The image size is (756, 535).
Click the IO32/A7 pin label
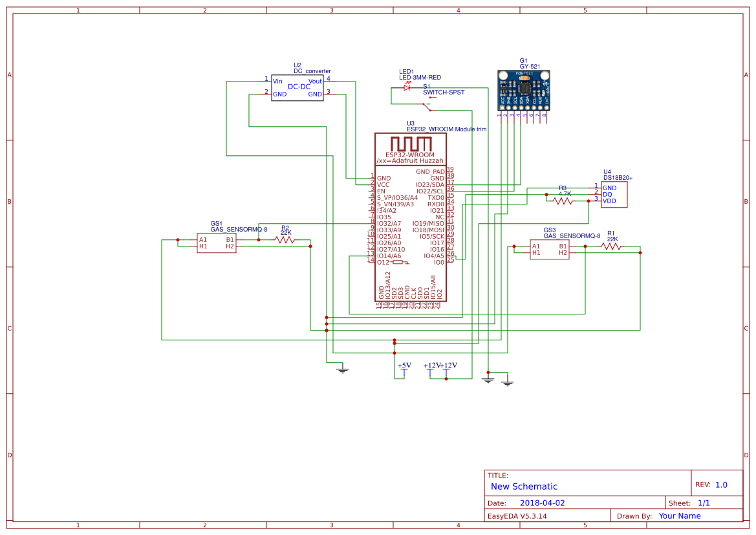point(389,224)
